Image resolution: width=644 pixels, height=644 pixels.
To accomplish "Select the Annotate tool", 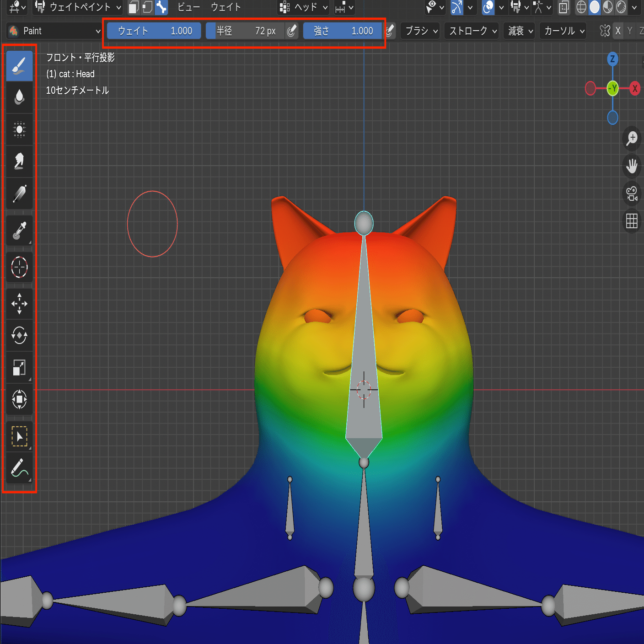I will point(19,469).
